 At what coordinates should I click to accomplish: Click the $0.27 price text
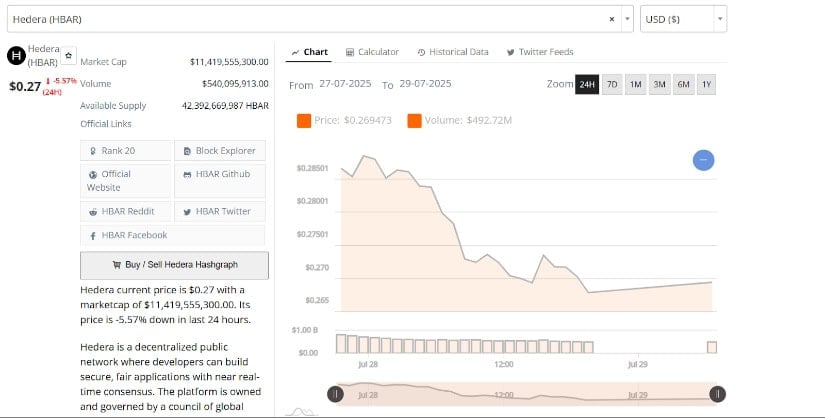[25, 87]
